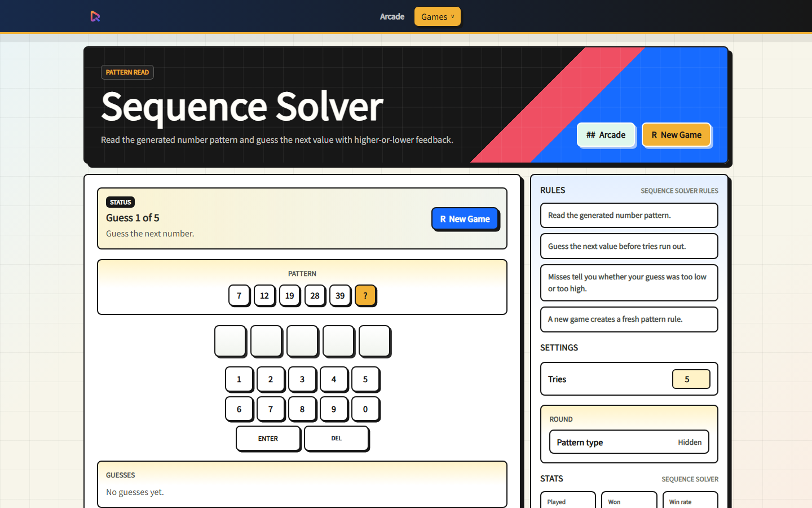Viewport: 812px width, 508px height.
Task: Select pattern number 19 tile
Action: pos(290,296)
